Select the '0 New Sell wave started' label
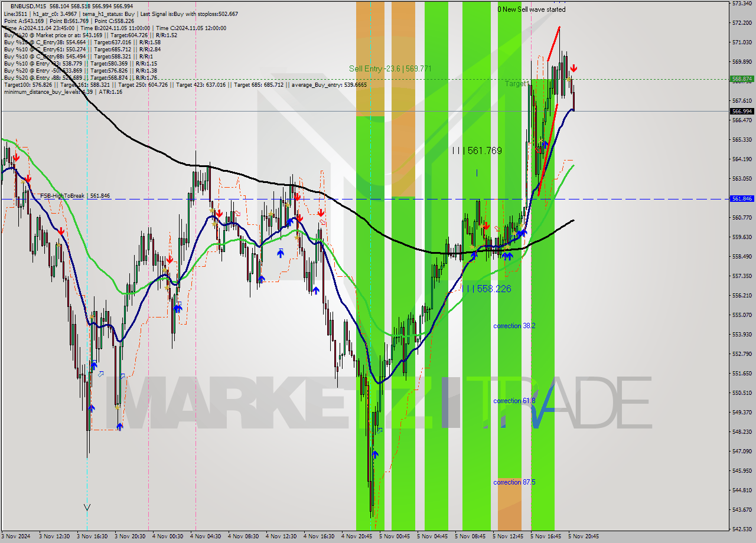The height and width of the screenshot is (543, 756). click(x=532, y=9)
